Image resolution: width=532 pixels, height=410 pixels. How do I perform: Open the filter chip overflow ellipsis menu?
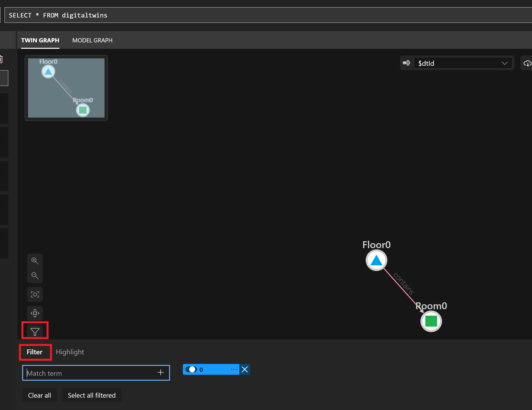point(234,369)
